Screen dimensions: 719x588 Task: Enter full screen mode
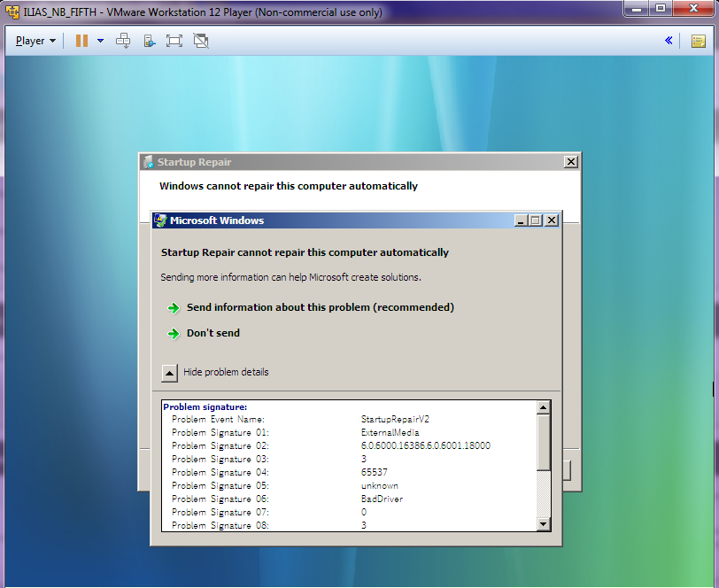[174, 41]
